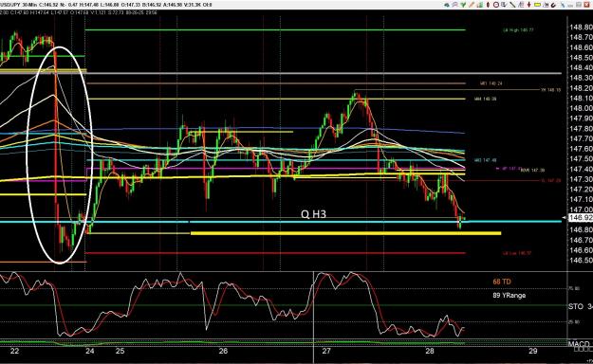Select the thick yellow horizontal line
Screen dimensions: 593x364
[x=345, y=233]
